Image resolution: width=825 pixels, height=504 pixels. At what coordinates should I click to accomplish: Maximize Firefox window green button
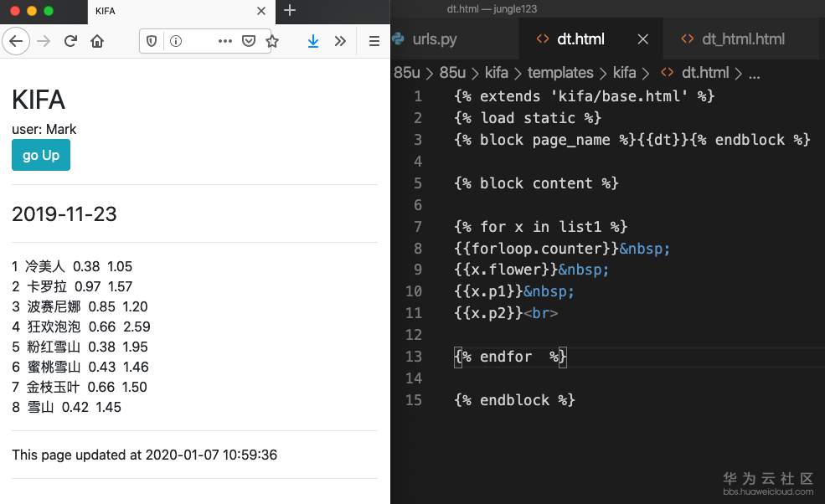(x=49, y=11)
